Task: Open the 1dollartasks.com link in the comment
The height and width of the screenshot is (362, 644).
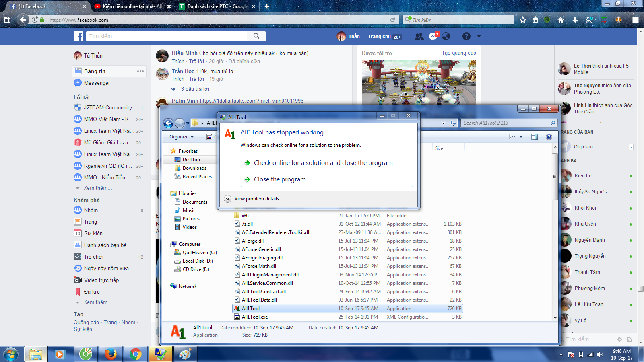Action: click(252, 101)
